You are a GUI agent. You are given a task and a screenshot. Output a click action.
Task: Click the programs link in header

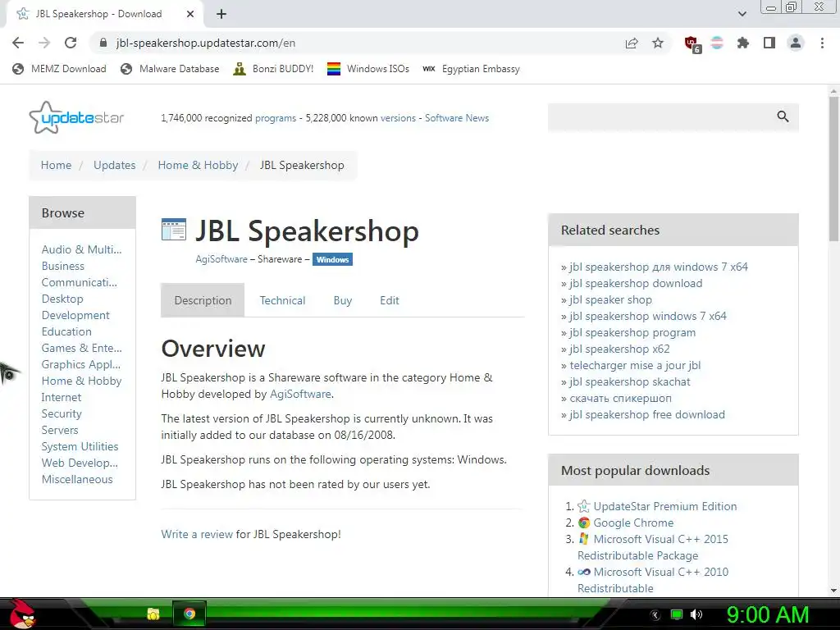(x=276, y=118)
